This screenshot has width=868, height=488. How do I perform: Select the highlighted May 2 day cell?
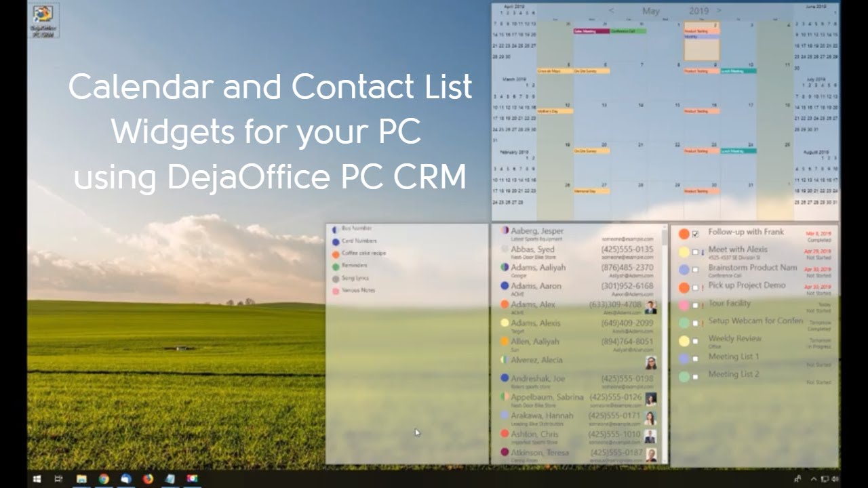701,41
